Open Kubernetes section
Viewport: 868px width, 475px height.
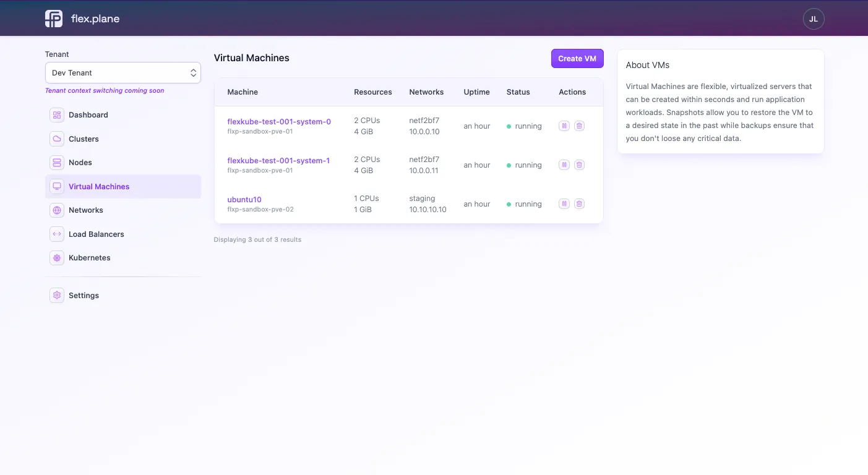tap(123, 258)
